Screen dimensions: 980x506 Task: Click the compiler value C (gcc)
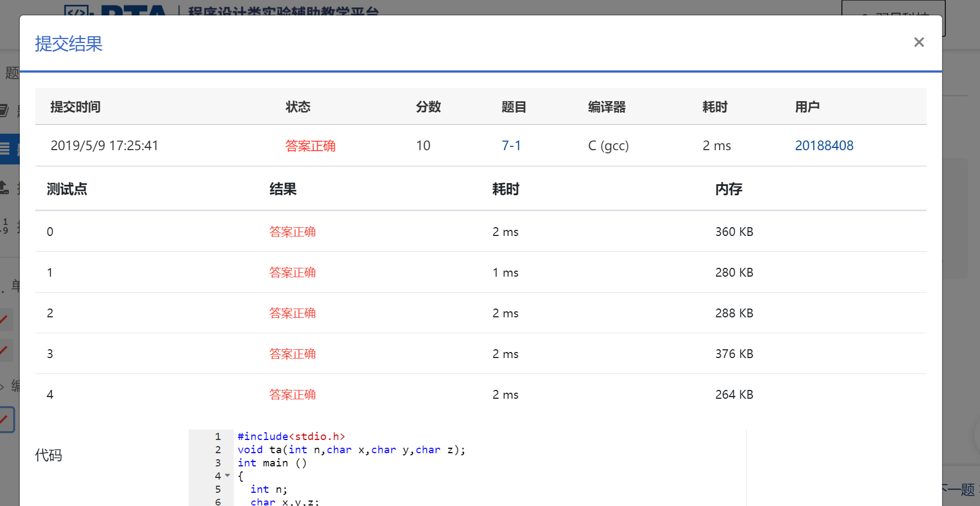[608, 146]
